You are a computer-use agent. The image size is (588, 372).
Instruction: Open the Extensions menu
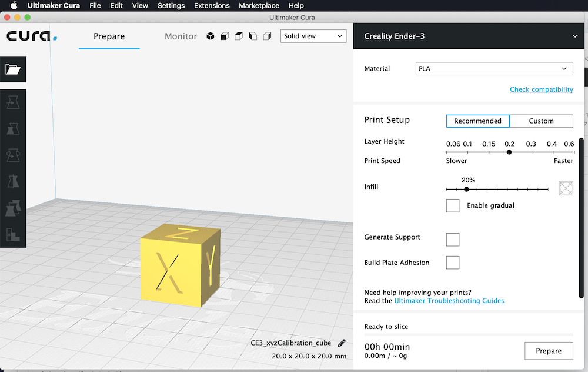click(x=212, y=6)
